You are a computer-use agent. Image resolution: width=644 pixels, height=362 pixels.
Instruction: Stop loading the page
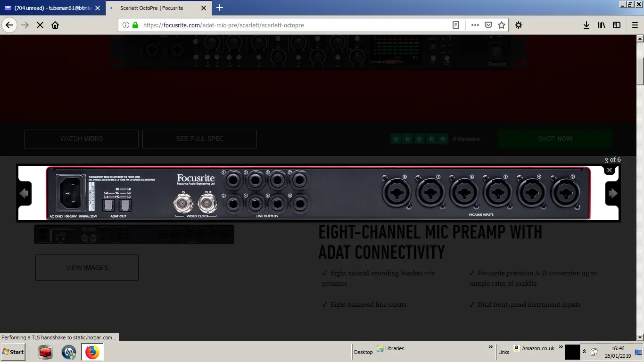pos(40,25)
